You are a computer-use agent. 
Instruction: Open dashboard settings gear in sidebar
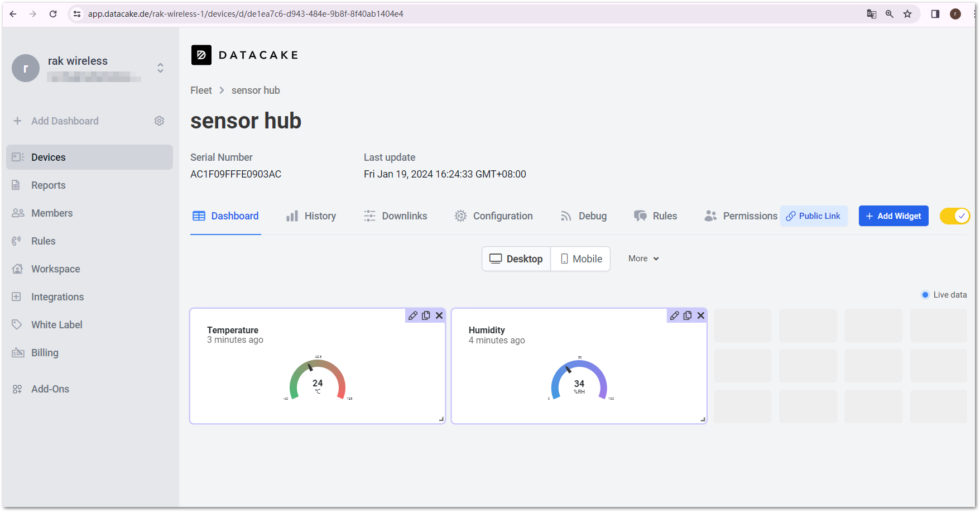coord(159,121)
